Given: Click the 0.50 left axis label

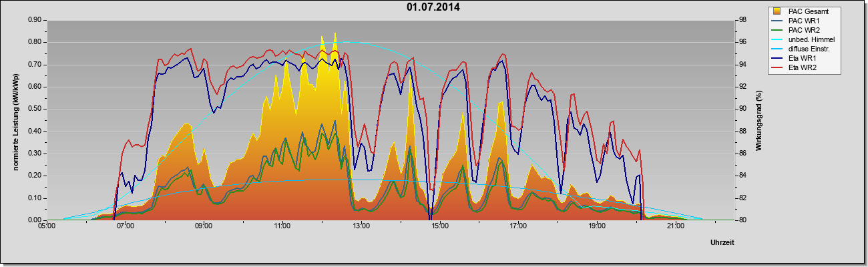Looking at the screenshot, I should tap(35, 109).
